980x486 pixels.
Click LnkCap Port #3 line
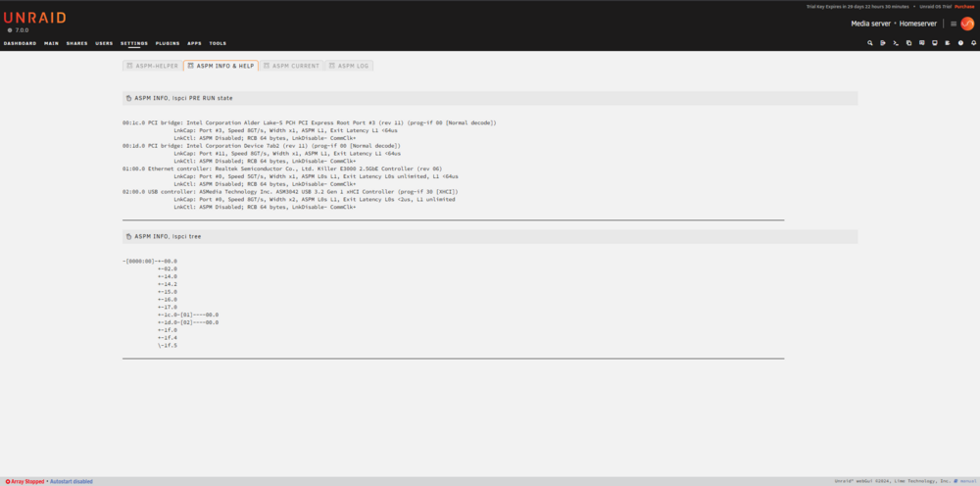(x=287, y=130)
